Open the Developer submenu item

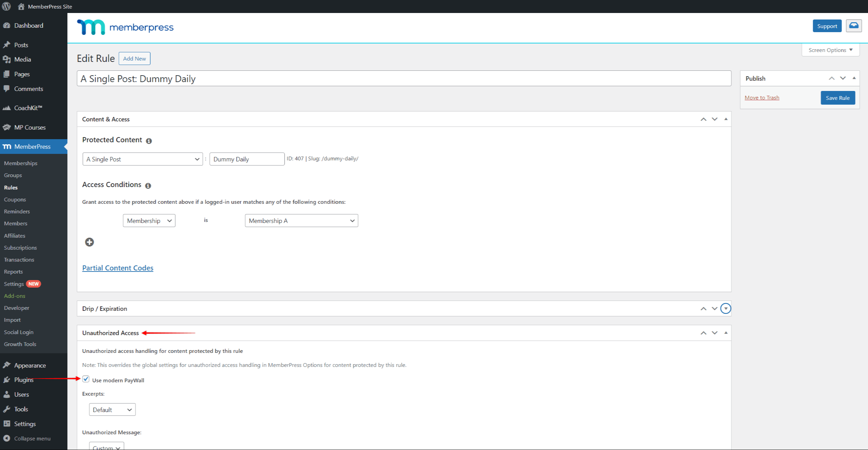(17, 308)
